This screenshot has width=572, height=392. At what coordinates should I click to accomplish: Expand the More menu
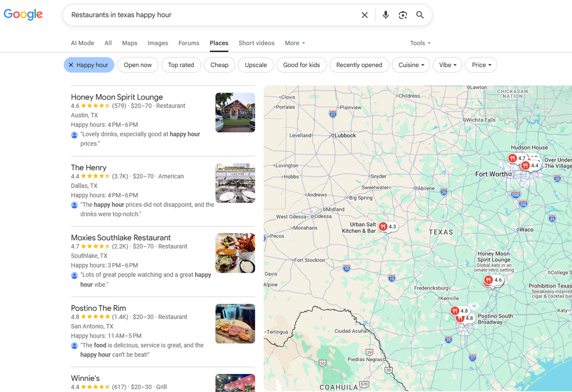coord(295,43)
